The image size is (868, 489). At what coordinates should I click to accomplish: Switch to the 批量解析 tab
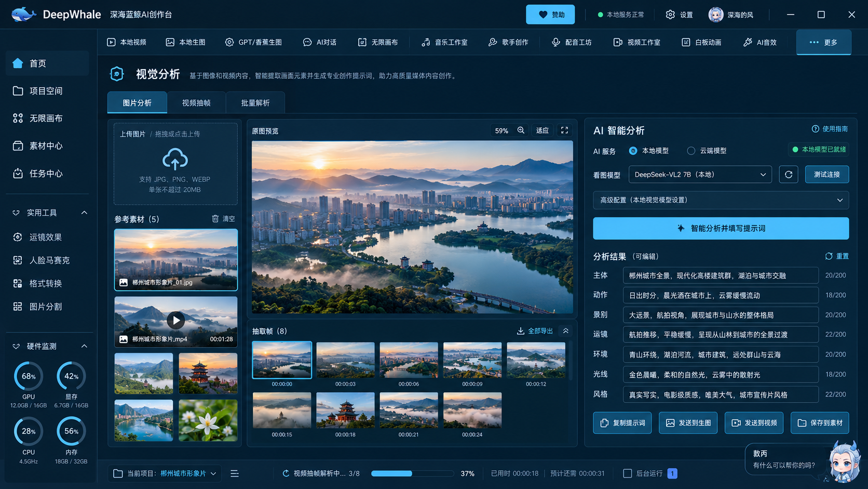(x=255, y=103)
